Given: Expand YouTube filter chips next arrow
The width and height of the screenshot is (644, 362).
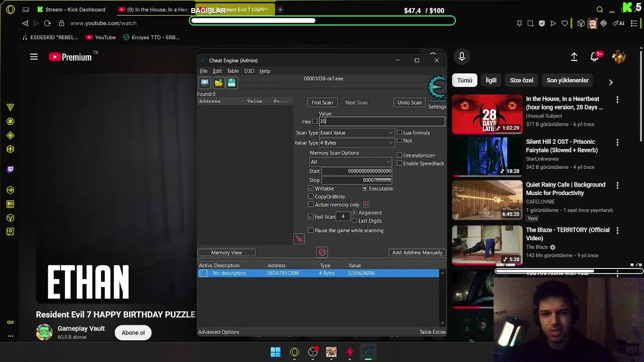Looking at the screenshot, I should [x=611, y=82].
